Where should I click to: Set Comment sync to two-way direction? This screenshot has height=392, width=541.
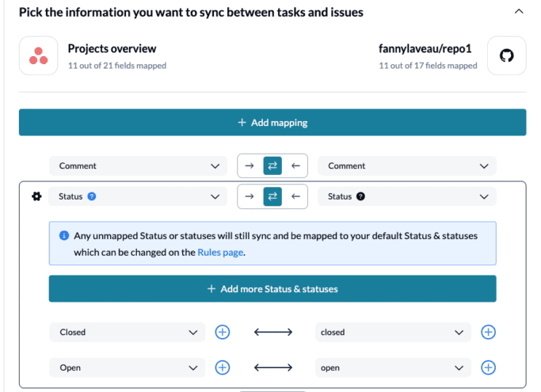coord(272,166)
